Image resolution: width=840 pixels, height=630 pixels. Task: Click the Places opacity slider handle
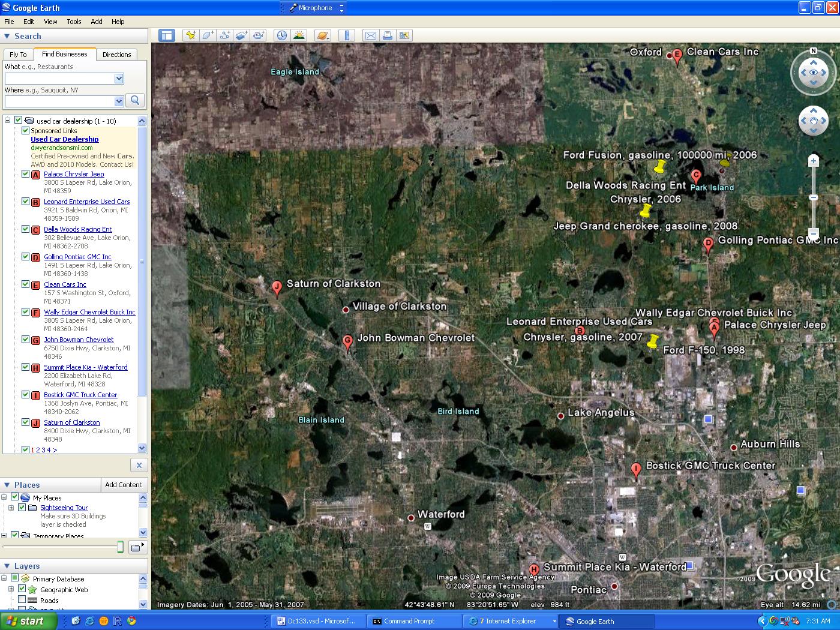click(x=120, y=547)
